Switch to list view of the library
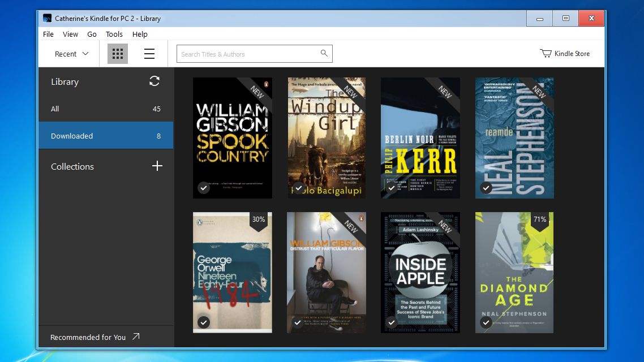Viewport: 644px width, 362px height. (x=149, y=53)
